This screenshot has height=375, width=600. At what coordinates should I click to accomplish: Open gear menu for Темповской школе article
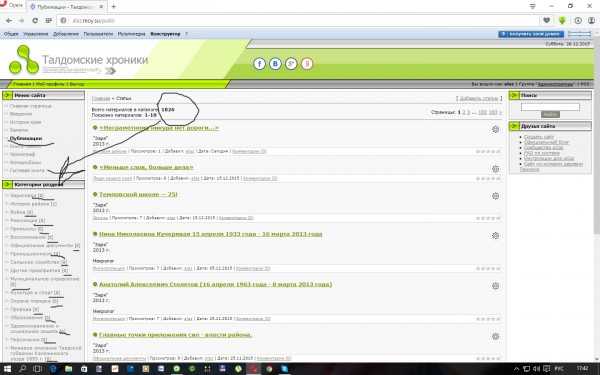(x=496, y=196)
